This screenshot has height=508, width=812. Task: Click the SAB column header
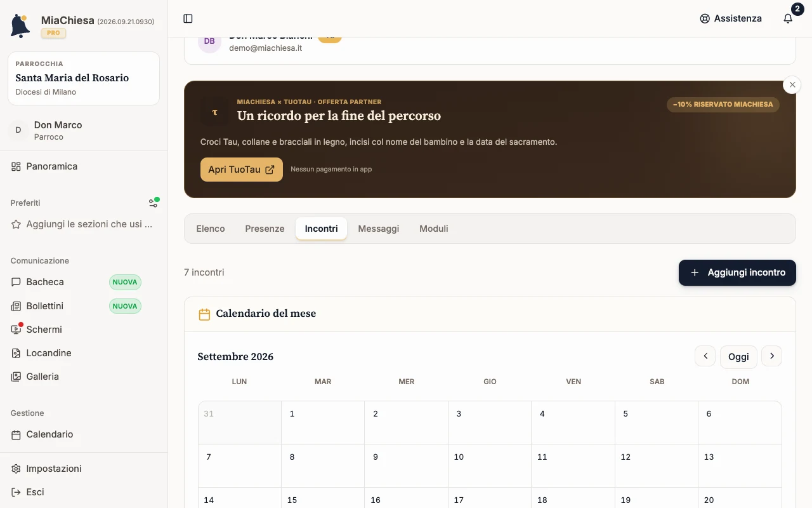click(657, 382)
